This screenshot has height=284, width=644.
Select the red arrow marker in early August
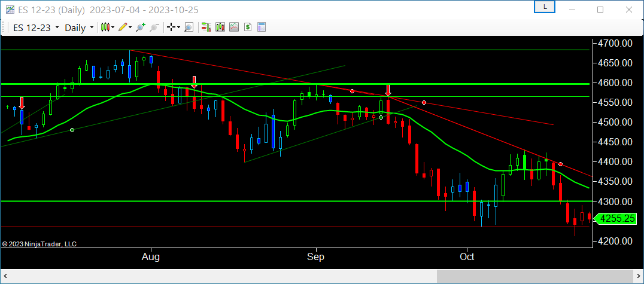(x=195, y=82)
